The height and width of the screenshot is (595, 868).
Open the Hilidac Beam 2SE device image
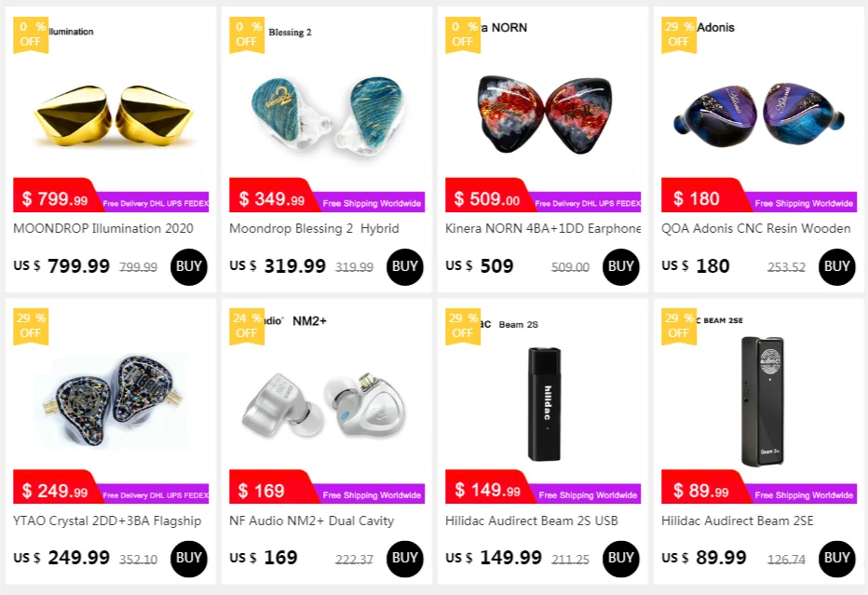759,400
